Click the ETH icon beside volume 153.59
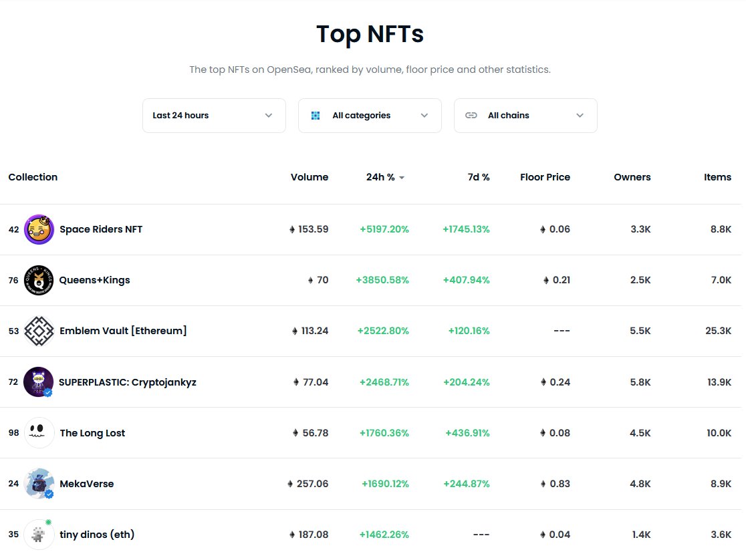Screen dimensions: 746x560 [x=292, y=229]
